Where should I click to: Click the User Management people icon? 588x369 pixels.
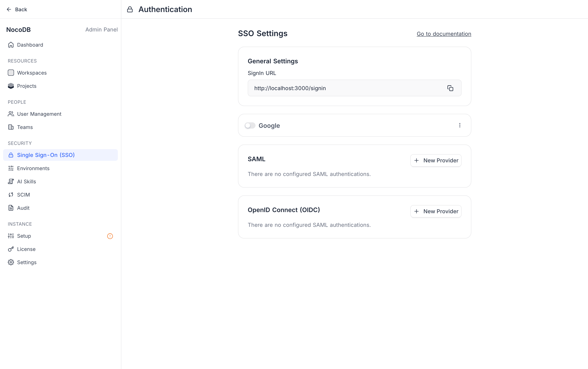click(11, 114)
